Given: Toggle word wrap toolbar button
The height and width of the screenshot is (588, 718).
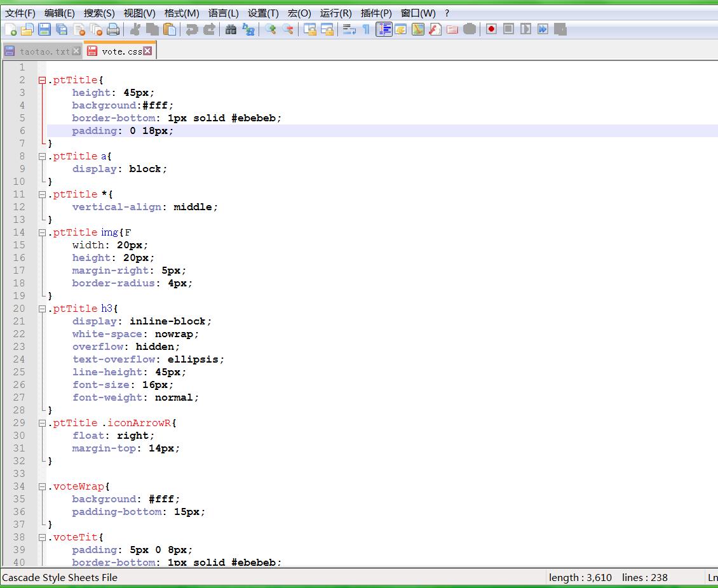Looking at the screenshot, I should (x=349, y=29).
